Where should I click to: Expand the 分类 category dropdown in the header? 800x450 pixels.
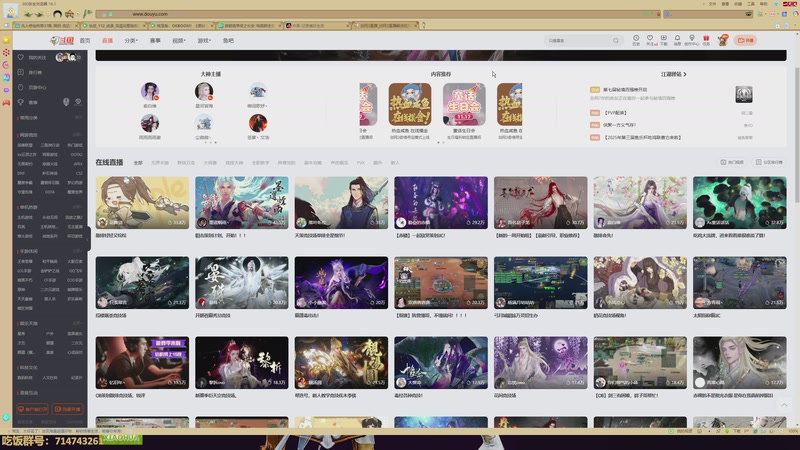click(x=131, y=40)
